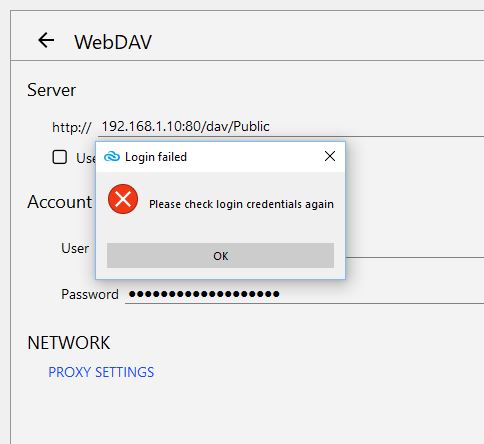The height and width of the screenshot is (444, 484).
Task: Click the User name field beside the dialog
Action: click(x=415, y=248)
